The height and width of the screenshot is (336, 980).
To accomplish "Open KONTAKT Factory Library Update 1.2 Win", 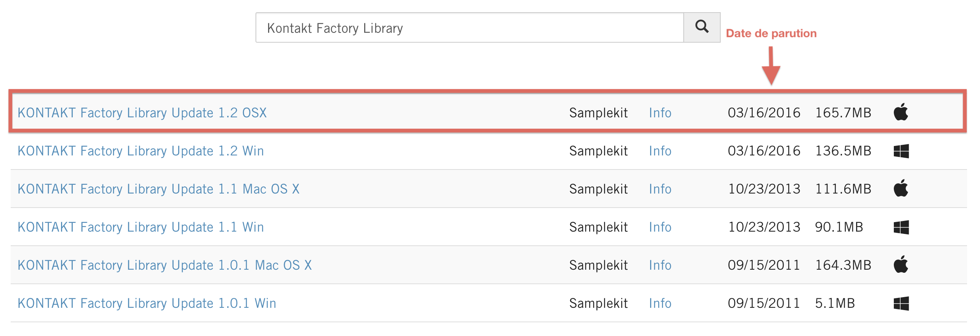I will point(141,151).
